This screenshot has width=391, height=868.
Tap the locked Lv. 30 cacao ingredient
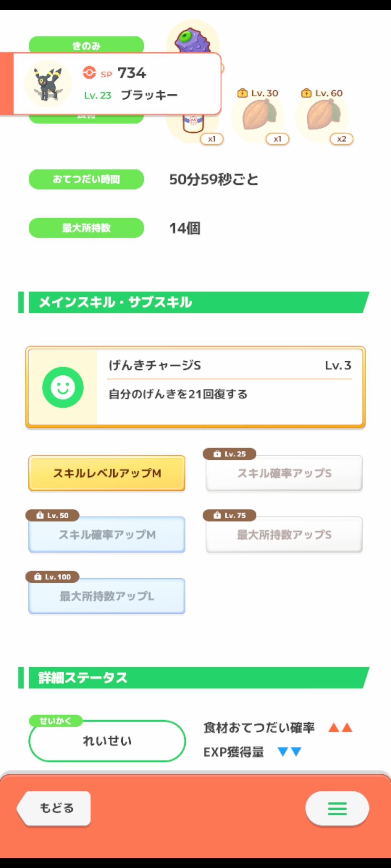click(x=258, y=115)
